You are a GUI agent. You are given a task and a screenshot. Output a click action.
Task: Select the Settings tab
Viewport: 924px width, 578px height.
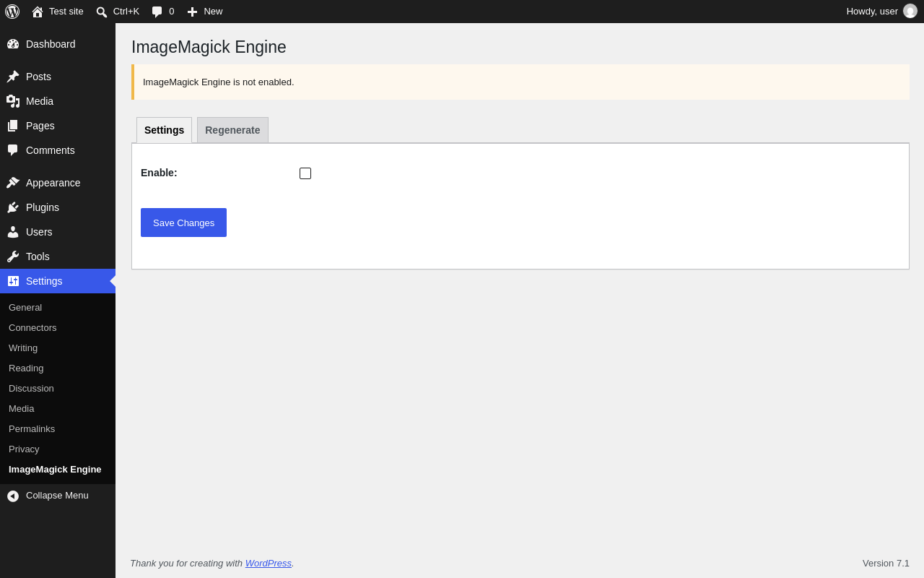(164, 130)
